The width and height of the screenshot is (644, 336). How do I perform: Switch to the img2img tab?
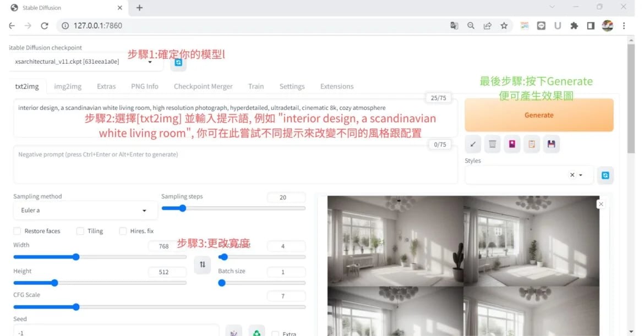tap(68, 86)
